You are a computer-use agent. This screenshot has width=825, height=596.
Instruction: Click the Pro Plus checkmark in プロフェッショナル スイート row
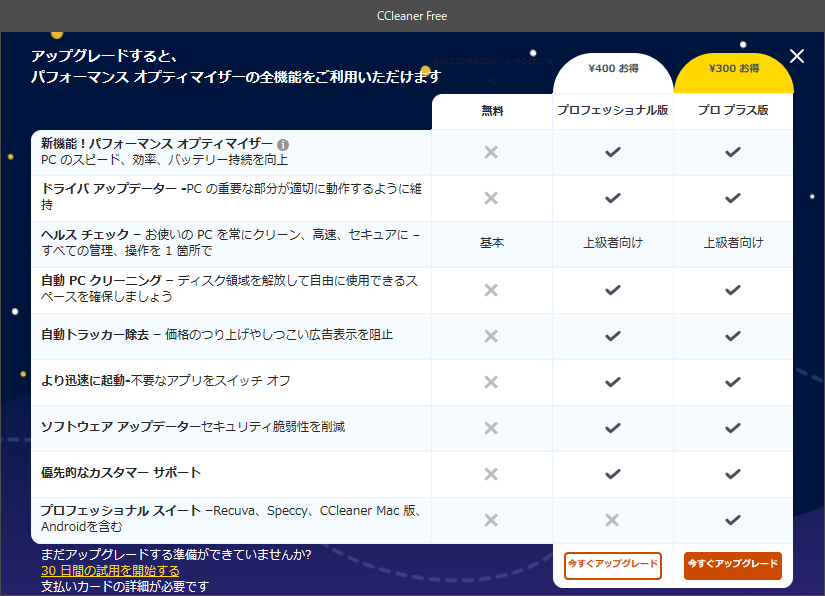(x=733, y=520)
